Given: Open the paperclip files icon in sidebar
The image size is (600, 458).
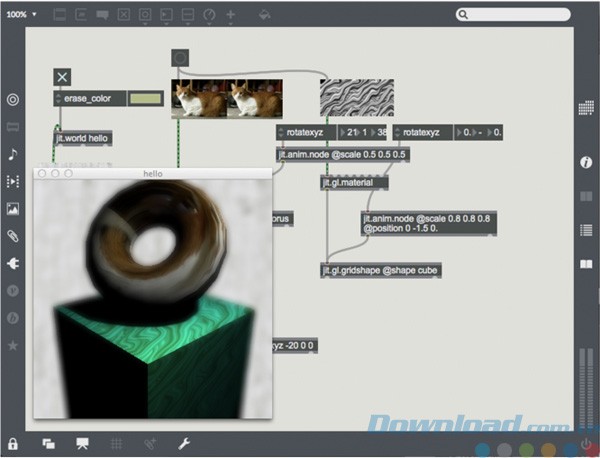Looking at the screenshot, I should [13, 236].
